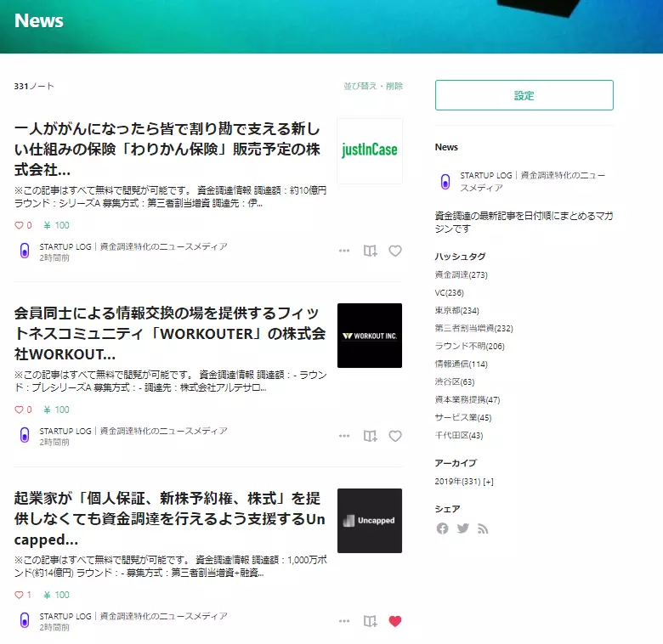Image resolution: width=663 pixels, height=644 pixels.
Task: Open the justInCase article thumbnail
Action: pos(370,151)
